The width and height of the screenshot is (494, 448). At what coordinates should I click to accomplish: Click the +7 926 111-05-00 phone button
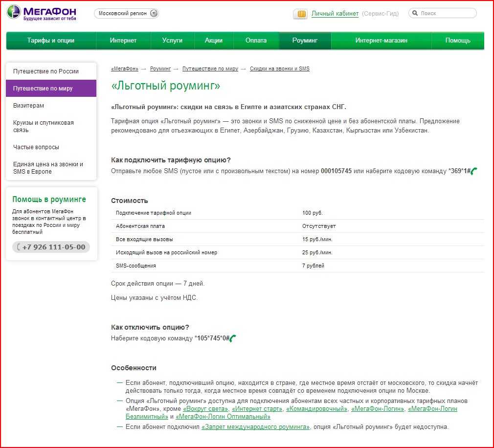coord(51,247)
